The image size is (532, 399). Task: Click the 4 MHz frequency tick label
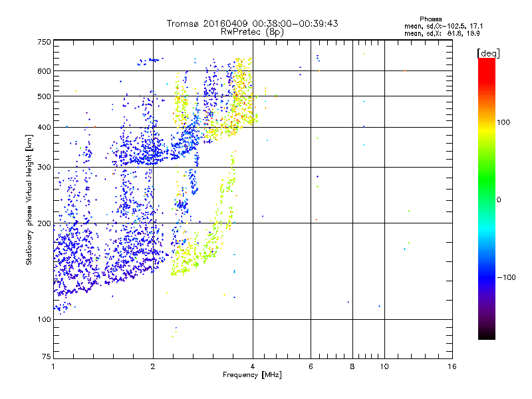[x=253, y=366]
